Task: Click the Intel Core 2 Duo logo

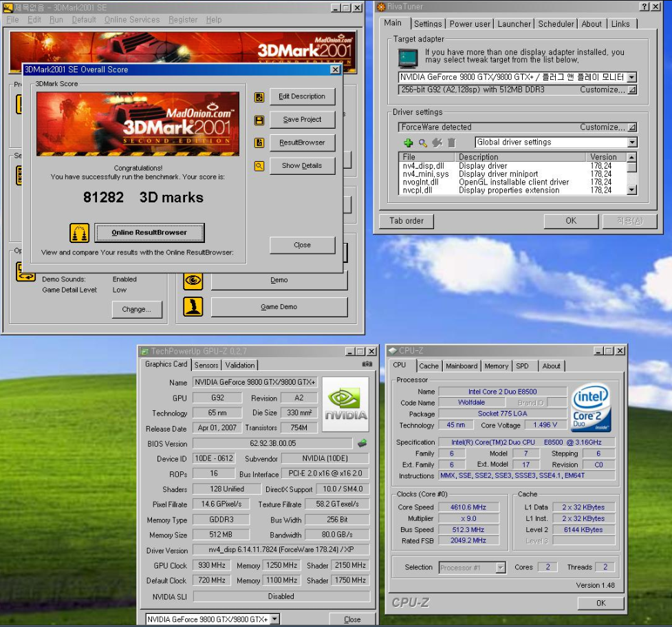Action: 592,407
